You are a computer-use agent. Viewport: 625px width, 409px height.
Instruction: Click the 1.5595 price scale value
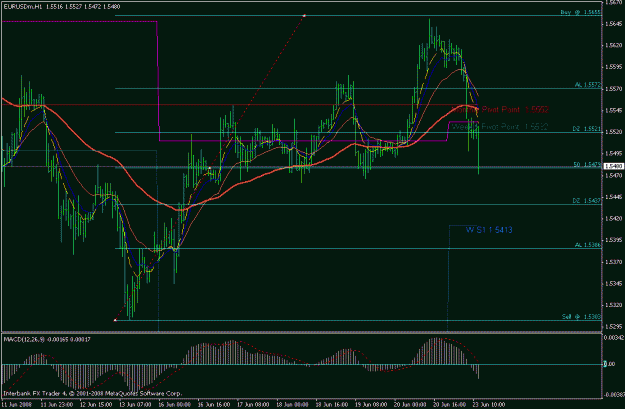[x=614, y=67]
